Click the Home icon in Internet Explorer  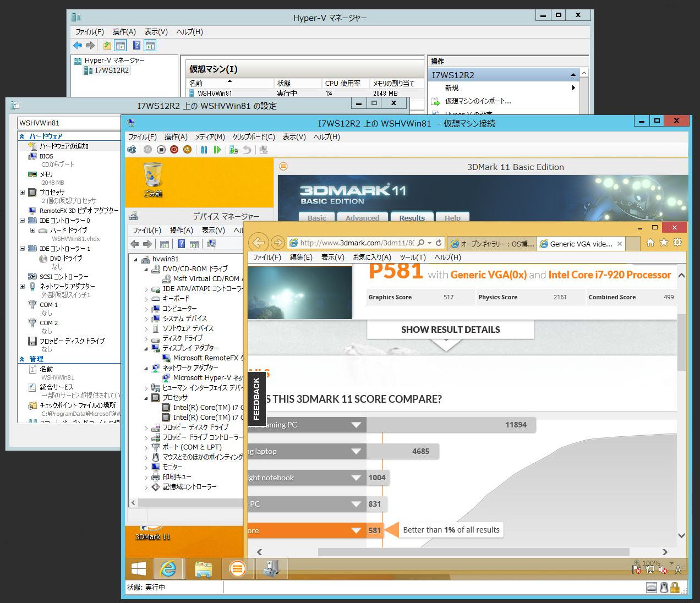[650, 242]
